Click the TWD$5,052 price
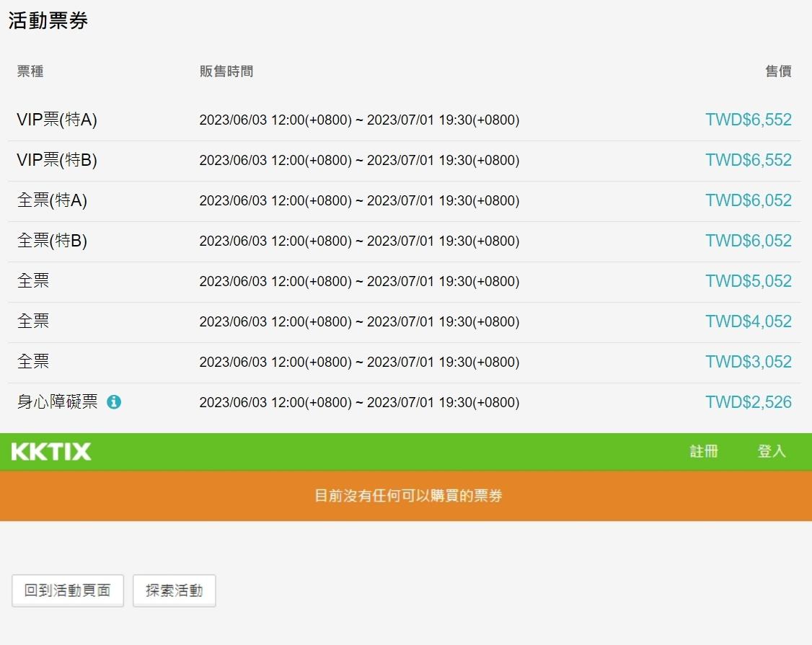The height and width of the screenshot is (645, 812). point(749,281)
